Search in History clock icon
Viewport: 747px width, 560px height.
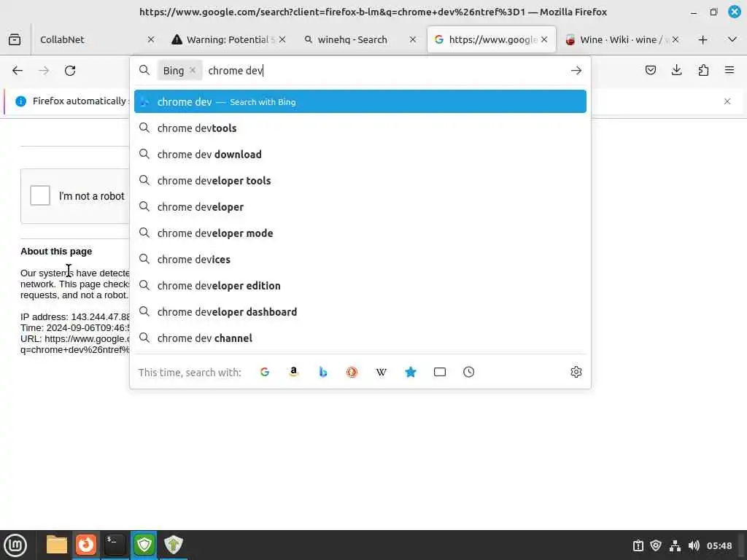click(469, 372)
